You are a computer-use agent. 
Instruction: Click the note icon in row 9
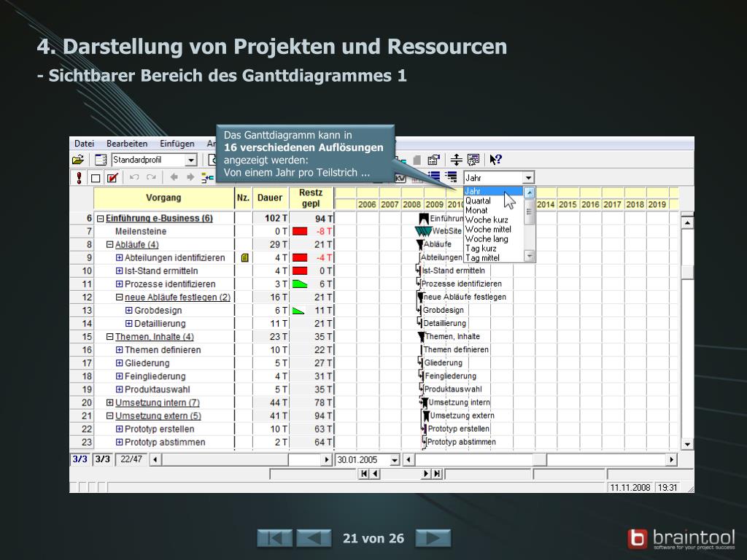pyautogui.click(x=244, y=257)
